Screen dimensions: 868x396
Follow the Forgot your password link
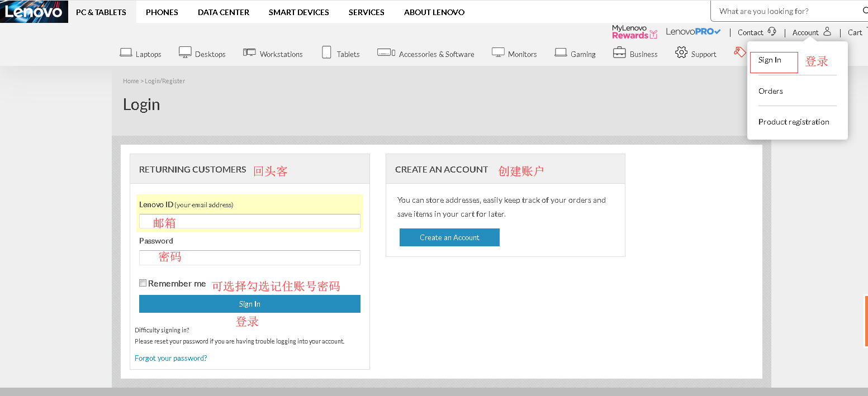coord(170,358)
